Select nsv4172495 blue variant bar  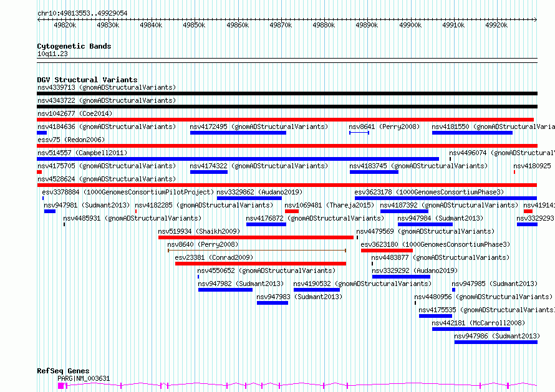point(238,133)
